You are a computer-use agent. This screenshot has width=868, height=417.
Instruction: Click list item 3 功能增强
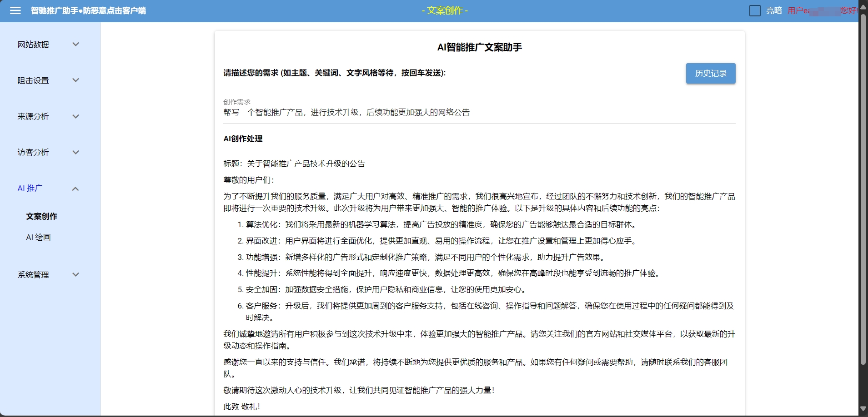coord(422,257)
